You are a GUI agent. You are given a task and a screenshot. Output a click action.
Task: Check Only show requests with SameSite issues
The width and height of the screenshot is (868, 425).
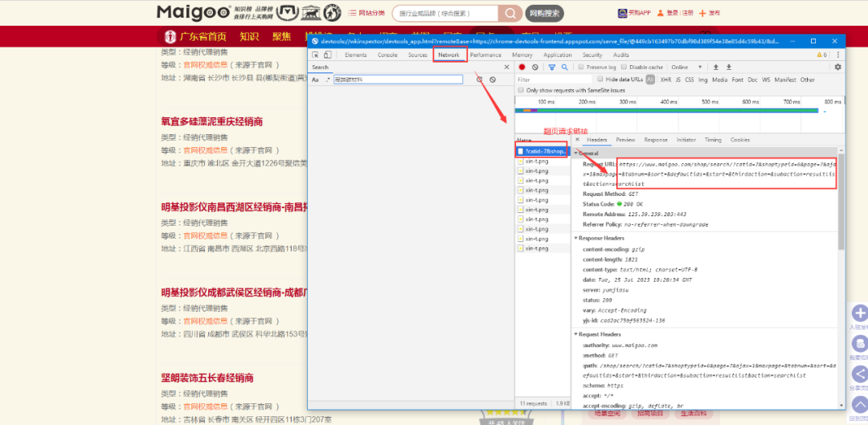click(x=520, y=90)
